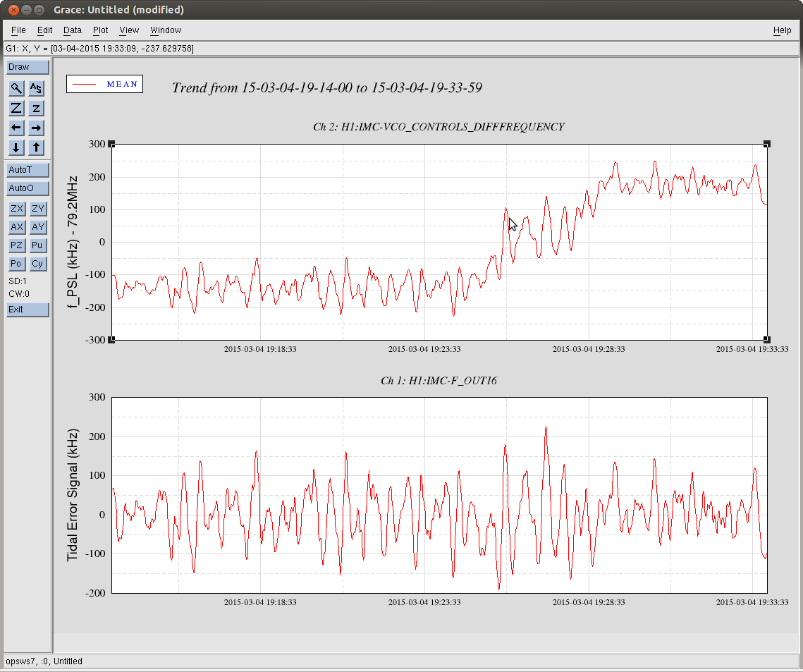This screenshot has width=803, height=672.
Task: Open the View menu
Action: click(x=129, y=30)
